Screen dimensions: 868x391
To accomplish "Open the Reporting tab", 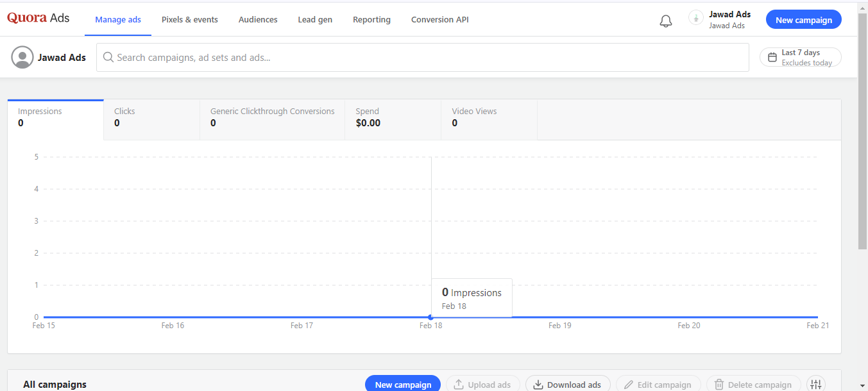I will 371,20.
